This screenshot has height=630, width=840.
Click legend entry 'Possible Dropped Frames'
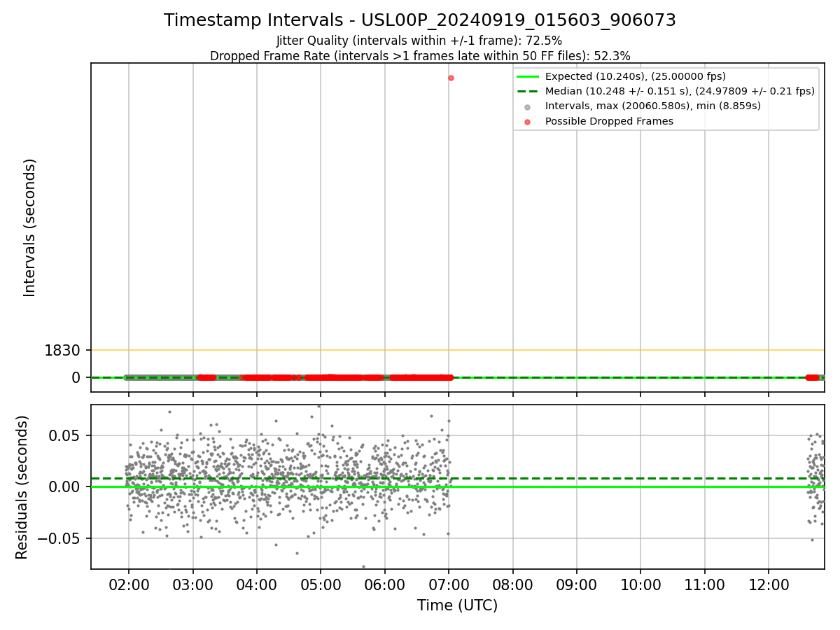tap(609, 121)
